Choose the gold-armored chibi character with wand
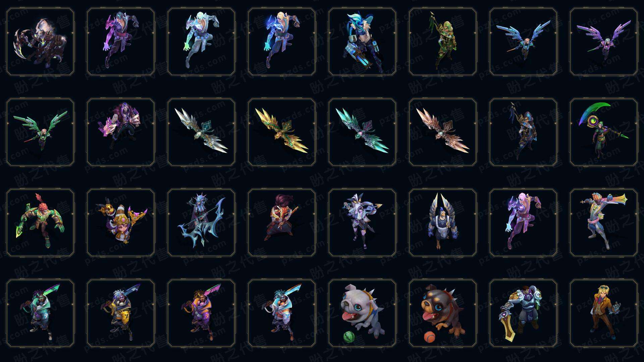 121,223
